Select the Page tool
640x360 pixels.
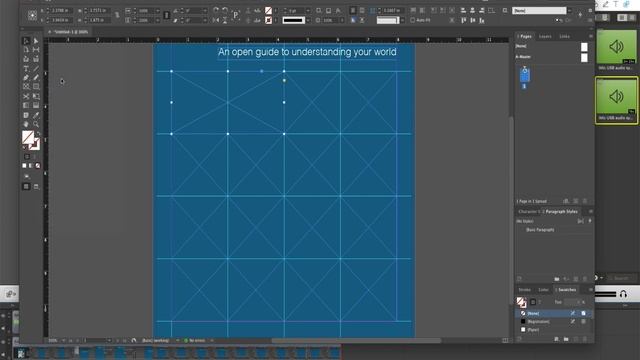(26, 50)
